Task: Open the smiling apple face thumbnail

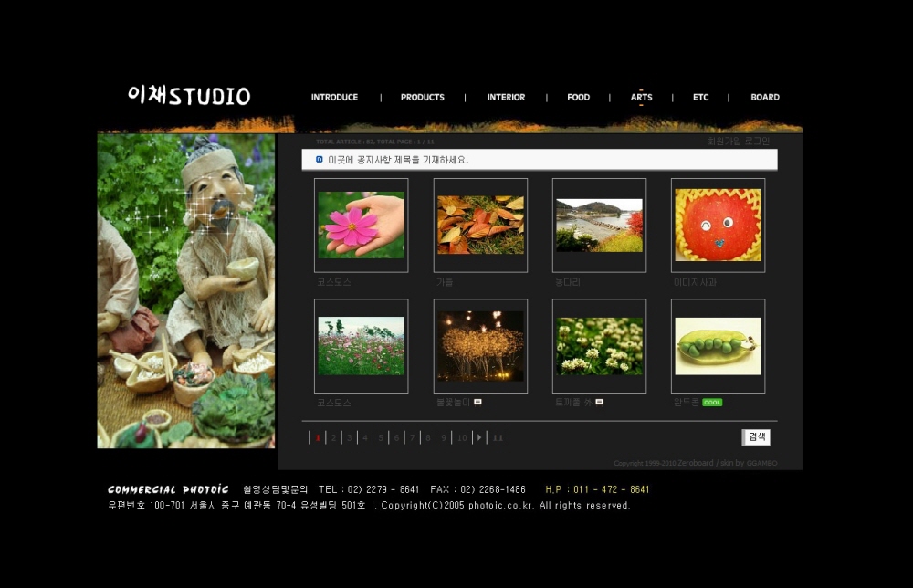Action: point(718,225)
